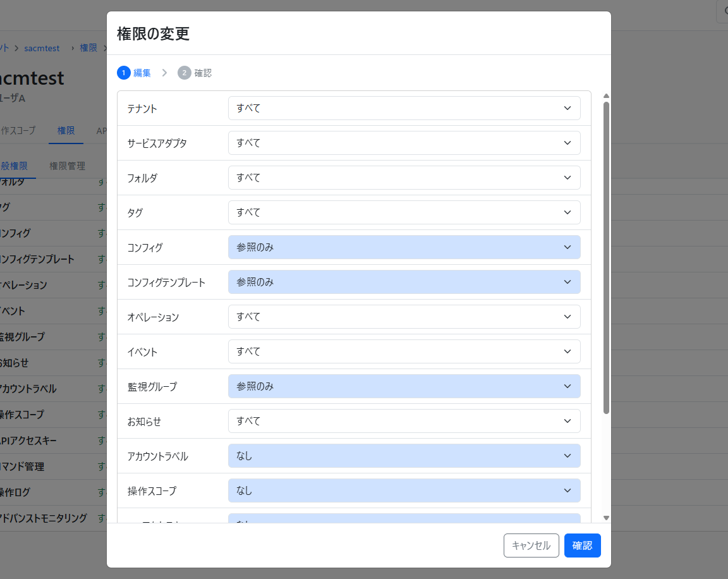Click the scrollbar up arrow in dialog

[x=606, y=96]
